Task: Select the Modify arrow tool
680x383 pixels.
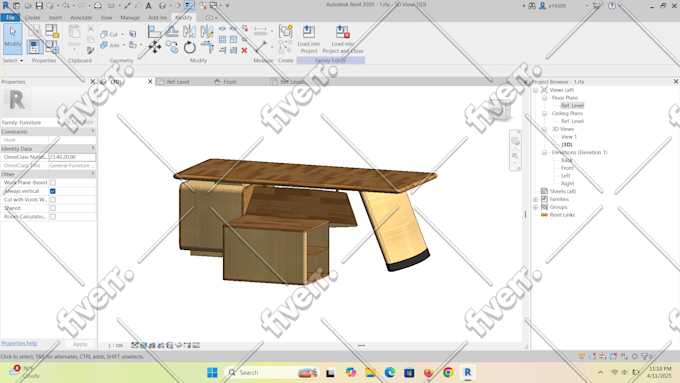Action: tap(13, 39)
